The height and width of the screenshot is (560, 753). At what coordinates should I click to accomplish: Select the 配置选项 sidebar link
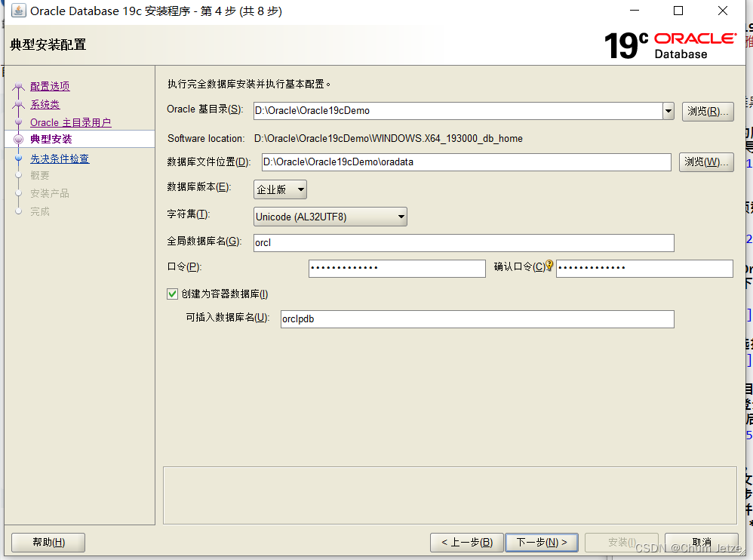pyautogui.click(x=50, y=85)
